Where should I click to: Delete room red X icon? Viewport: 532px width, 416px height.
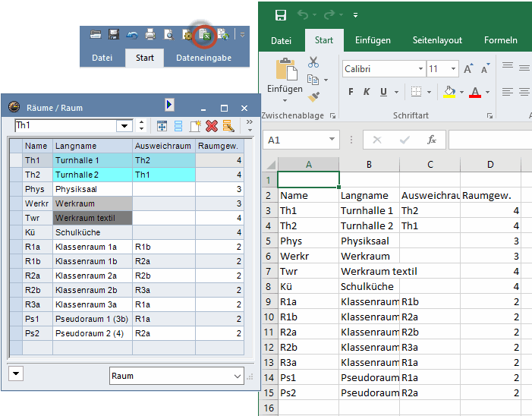click(x=212, y=126)
